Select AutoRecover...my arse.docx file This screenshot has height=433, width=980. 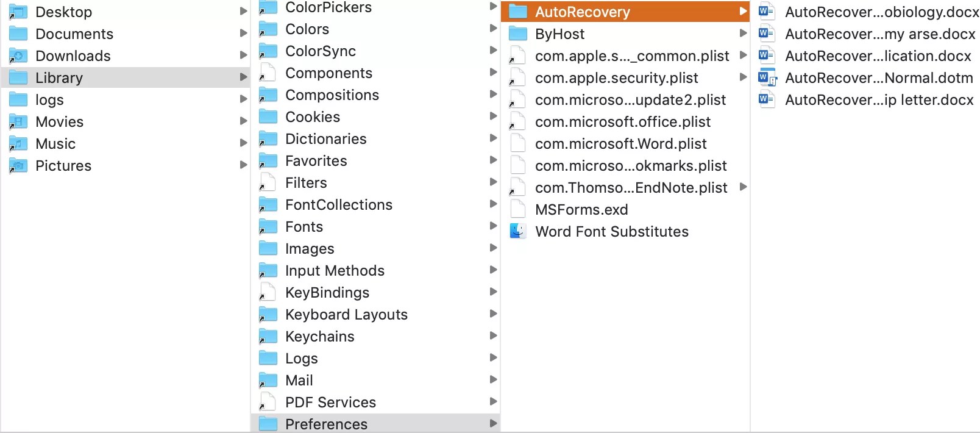pyautogui.click(x=879, y=34)
